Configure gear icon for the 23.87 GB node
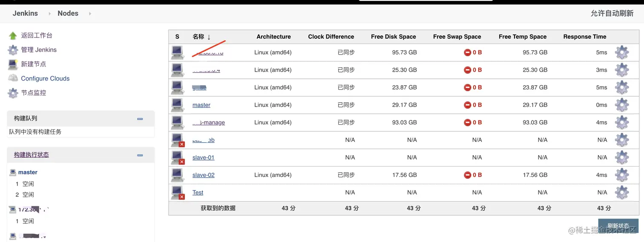The width and height of the screenshot is (644, 242). click(622, 87)
